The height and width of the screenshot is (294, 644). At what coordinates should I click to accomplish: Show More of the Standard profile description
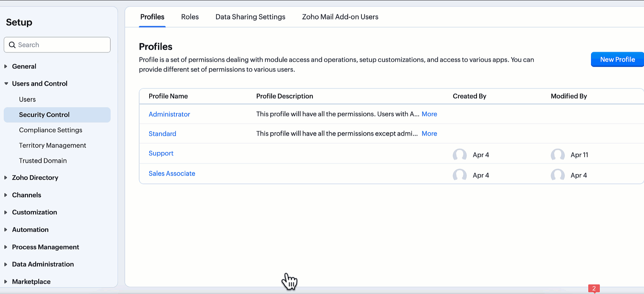pyautogui.click(x=429, y=133)
